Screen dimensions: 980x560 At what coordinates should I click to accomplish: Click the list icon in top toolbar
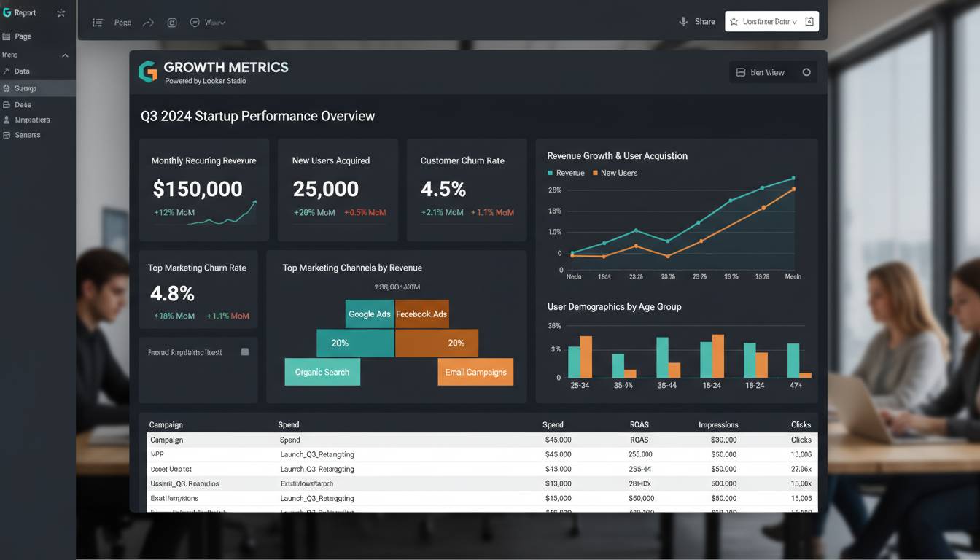tap(97, 23)
